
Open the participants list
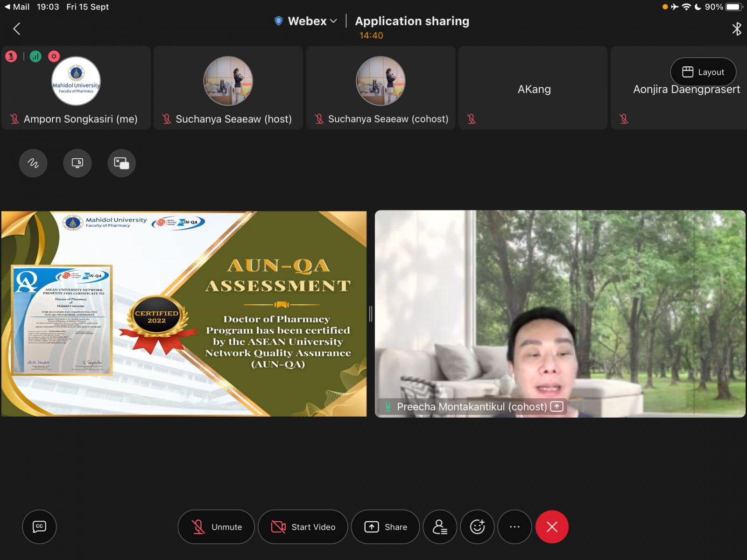point(440,527)
